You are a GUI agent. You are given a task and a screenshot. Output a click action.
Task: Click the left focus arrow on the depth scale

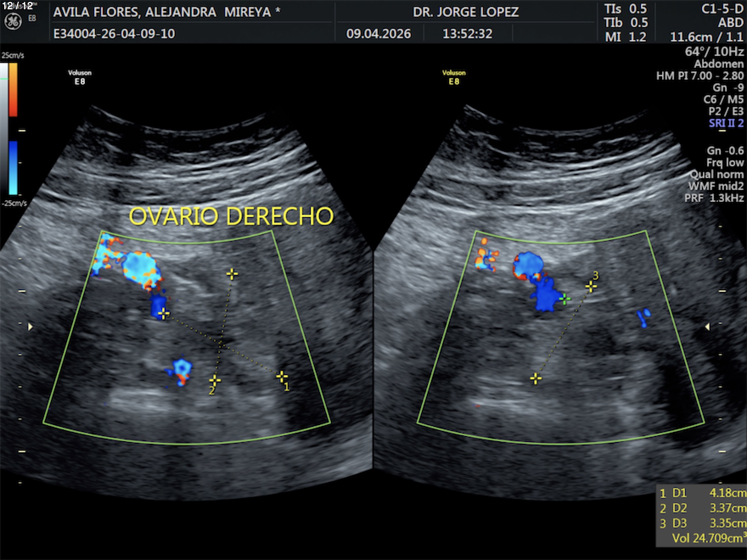pyautogui.click(x=30, y=327)
